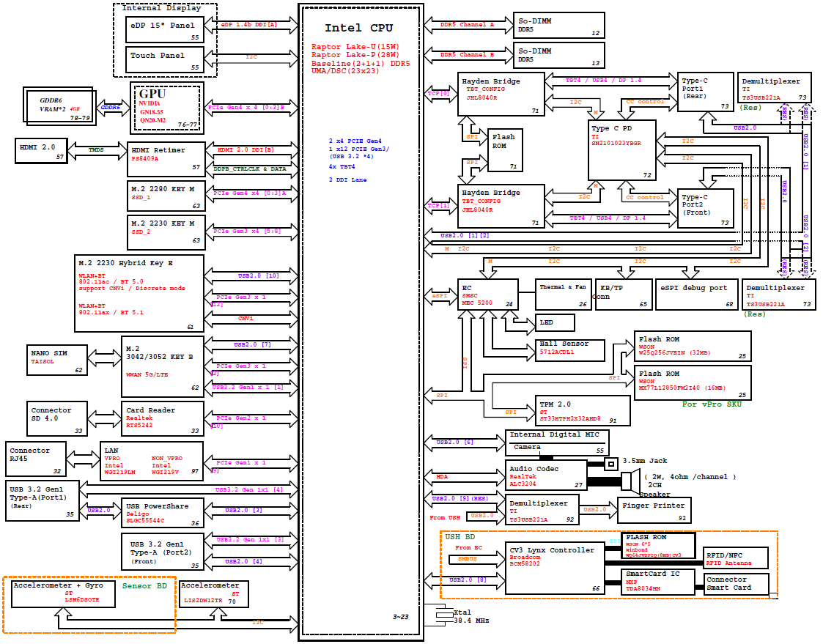The image size is (823, 644).
Task: Select the Intel CPU title text
Action: (x=359, y=28)
